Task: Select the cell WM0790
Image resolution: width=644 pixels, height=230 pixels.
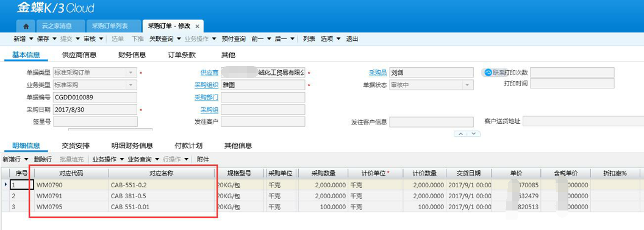Action: [x=71, y=185]
